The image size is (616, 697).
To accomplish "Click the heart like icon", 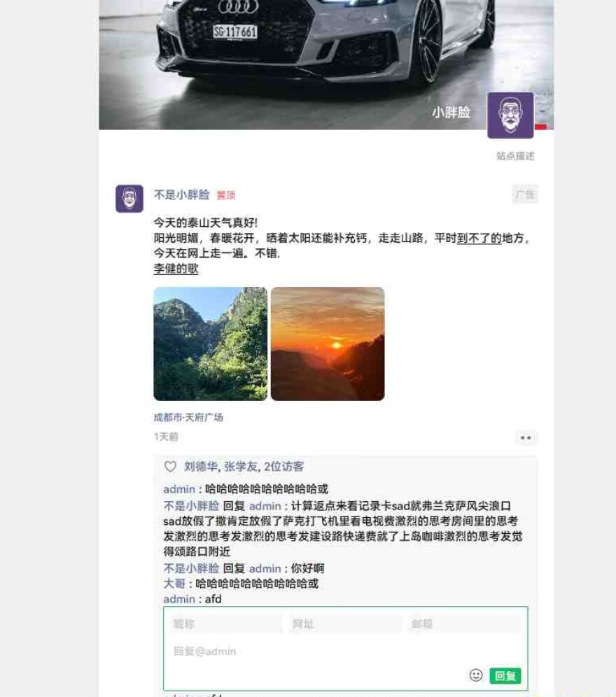I will [170, 466].
